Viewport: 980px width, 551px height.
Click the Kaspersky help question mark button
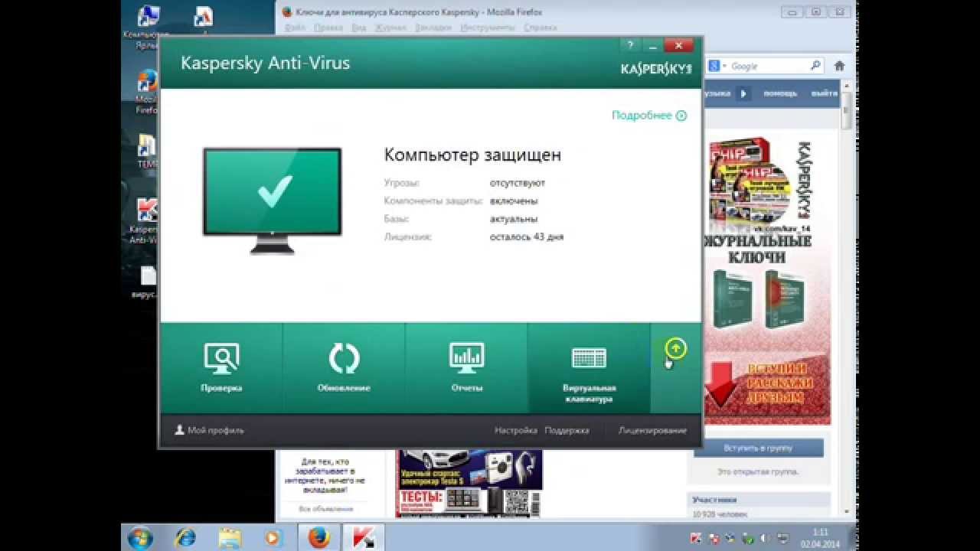(630, 45)
